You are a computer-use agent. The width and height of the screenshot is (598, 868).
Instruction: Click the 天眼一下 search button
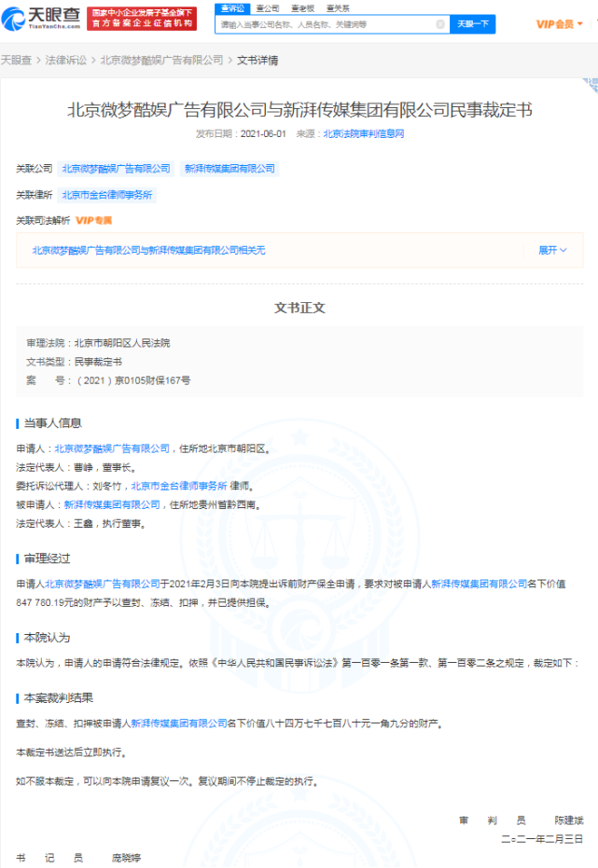point(473,24)
